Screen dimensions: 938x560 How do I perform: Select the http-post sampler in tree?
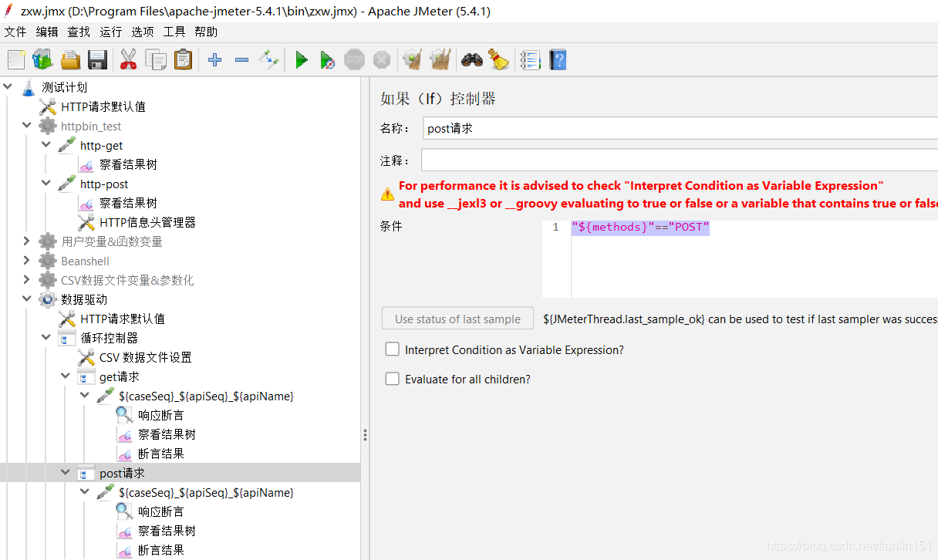point(104,184)
